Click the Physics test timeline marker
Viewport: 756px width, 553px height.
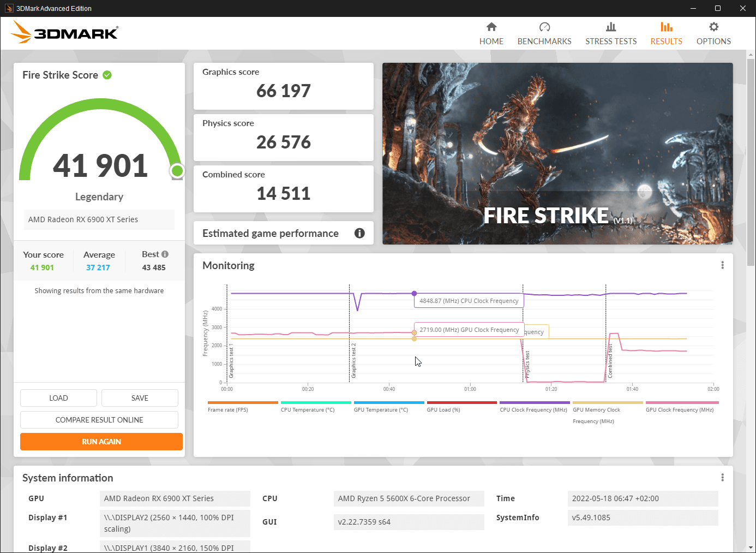coord(527,365)
